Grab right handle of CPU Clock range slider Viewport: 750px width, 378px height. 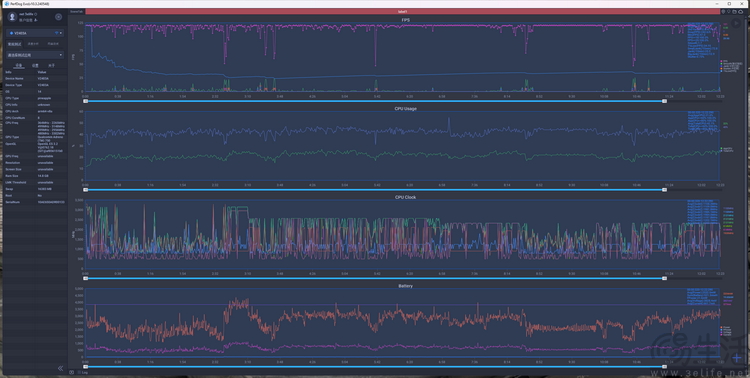coord(664,278)
